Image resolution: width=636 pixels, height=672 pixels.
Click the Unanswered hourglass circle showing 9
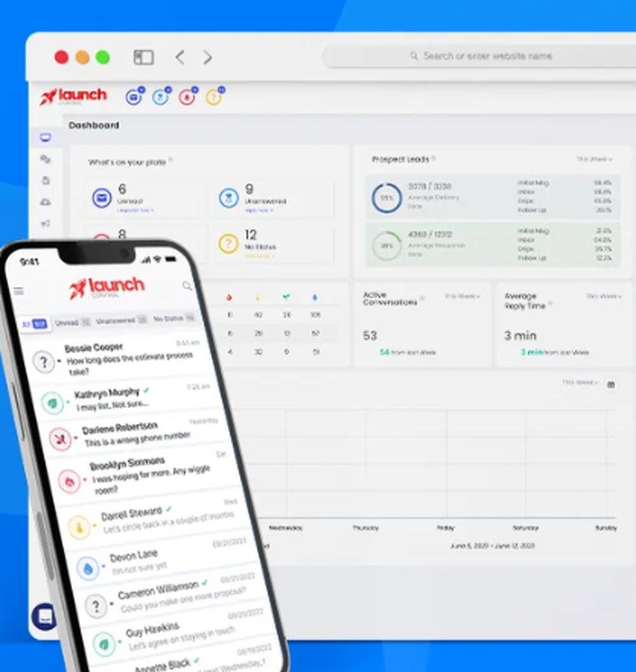228,198
